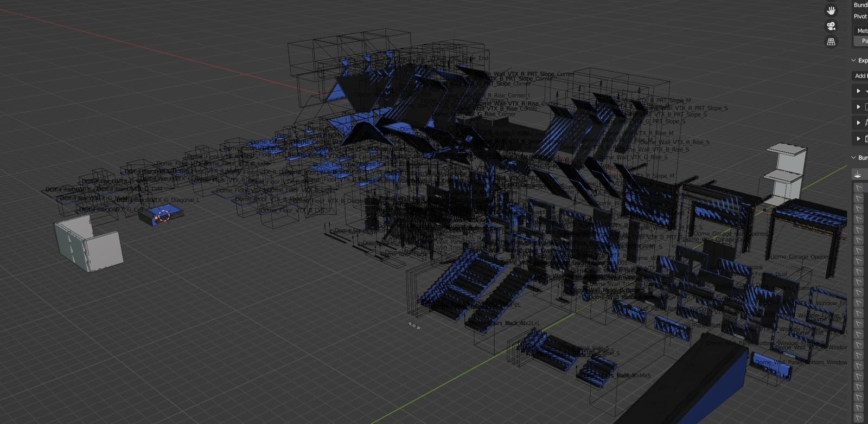This screenshot has width=868, height=424.
Task: Toggle the camera view icon
Action: point(831,26)
